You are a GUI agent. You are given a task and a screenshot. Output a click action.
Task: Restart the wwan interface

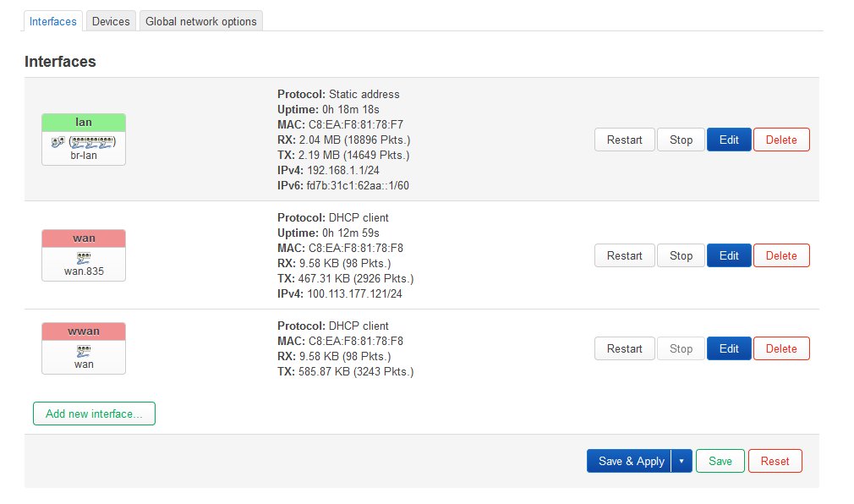coord(624,348)
